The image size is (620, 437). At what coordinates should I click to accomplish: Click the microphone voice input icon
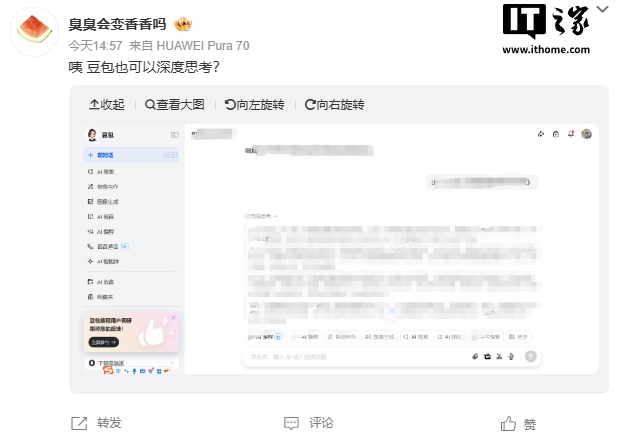(511, 357)
